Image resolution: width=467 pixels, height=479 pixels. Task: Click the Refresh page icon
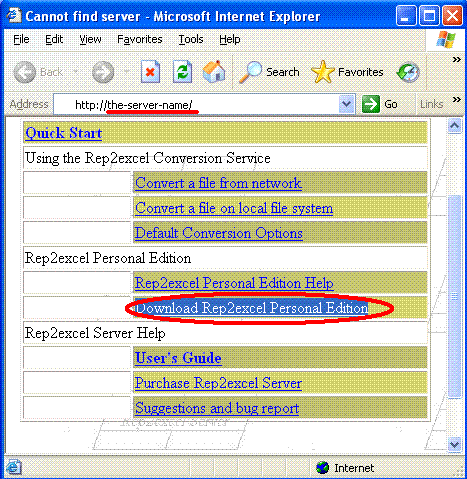pos(182,72)
